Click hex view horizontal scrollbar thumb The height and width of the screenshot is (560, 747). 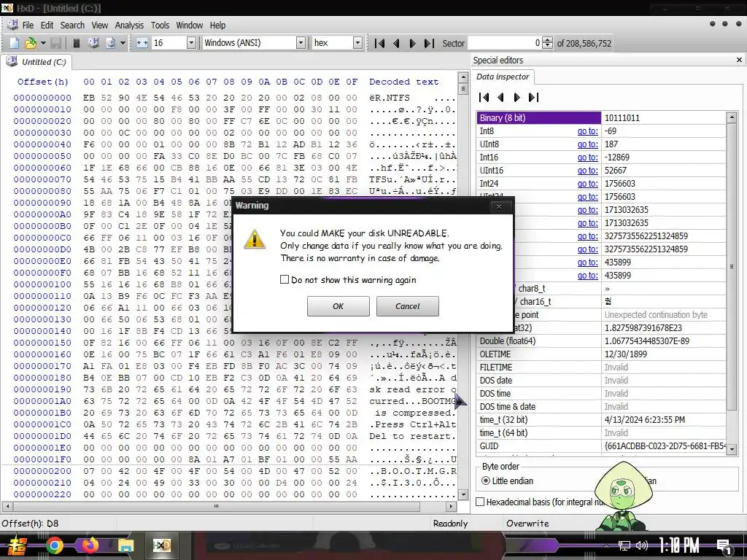click(x=216, y=506)
